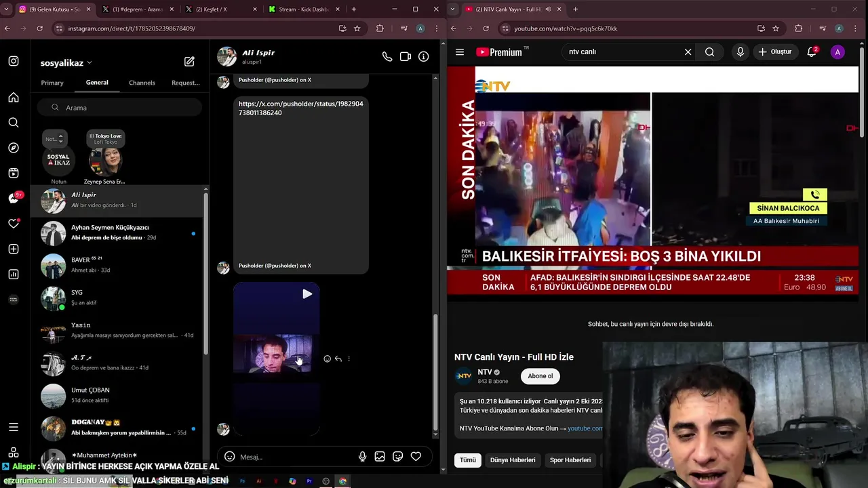Viewport: 868px width, 488px height.
Task: Switch to the Kick Stream Dashboard tab
Action: pyautogui.click(x=303, y=9)
